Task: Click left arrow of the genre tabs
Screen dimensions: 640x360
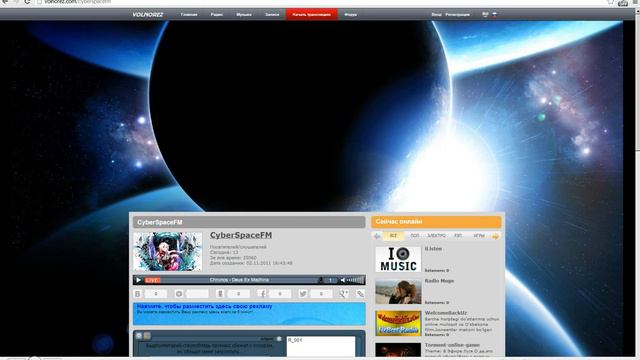Action: (377, 236)
